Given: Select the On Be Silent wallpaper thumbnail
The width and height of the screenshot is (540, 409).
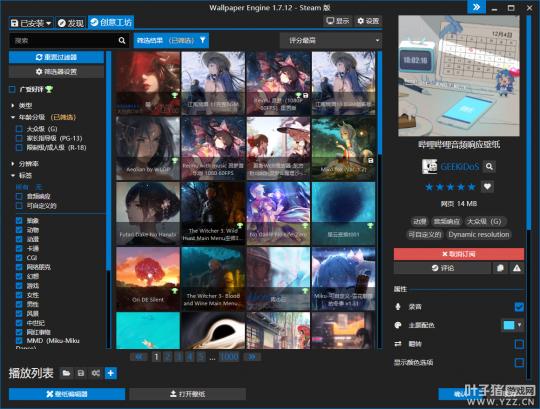Looking at the screenshot, I should 148,279.
